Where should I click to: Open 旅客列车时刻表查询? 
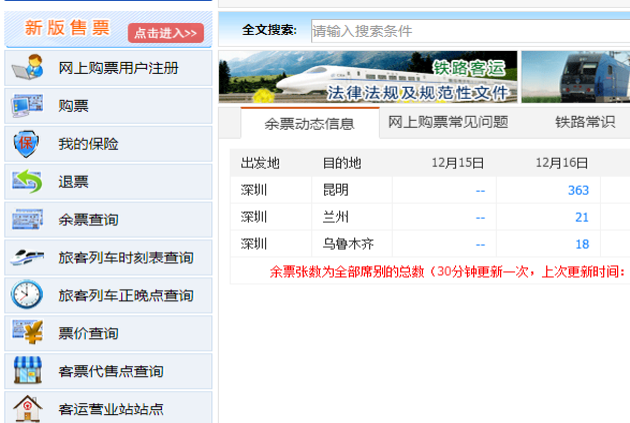coord(126,257)
